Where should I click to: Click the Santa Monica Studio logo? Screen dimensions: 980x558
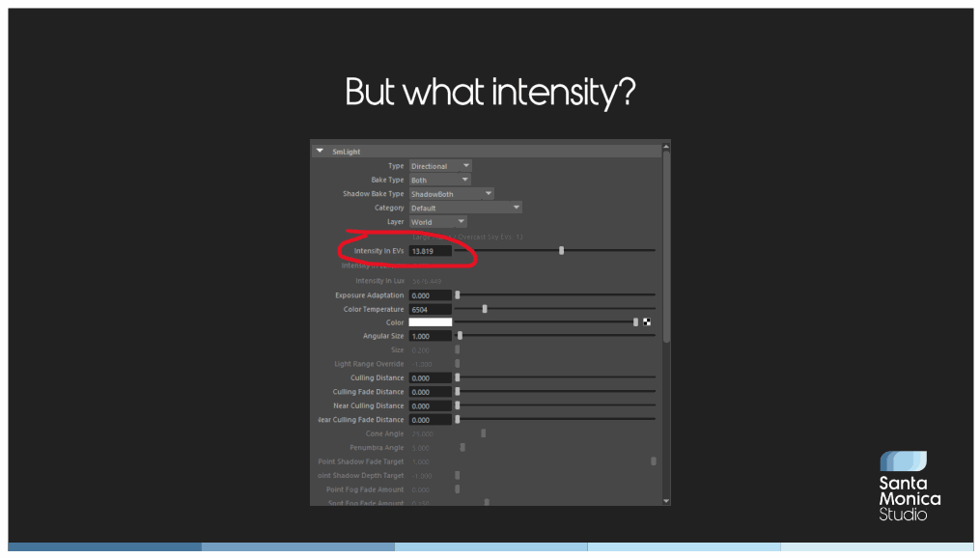pos(910,487)
